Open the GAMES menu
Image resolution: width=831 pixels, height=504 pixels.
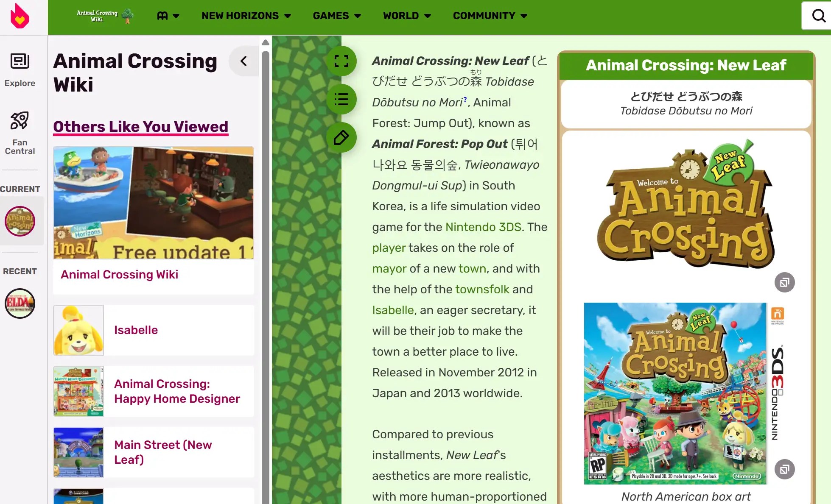coord(331,16)
